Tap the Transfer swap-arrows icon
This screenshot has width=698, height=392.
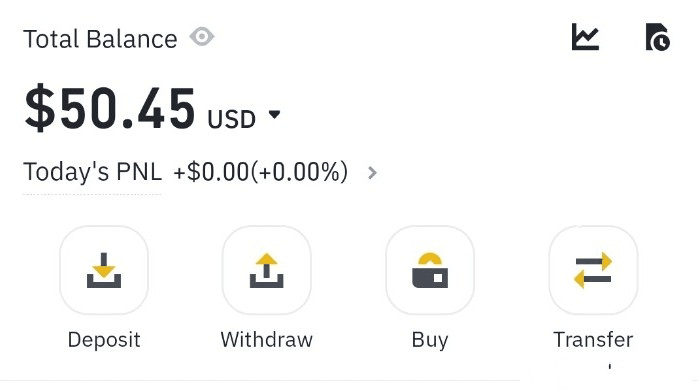[x=593, y=270]
